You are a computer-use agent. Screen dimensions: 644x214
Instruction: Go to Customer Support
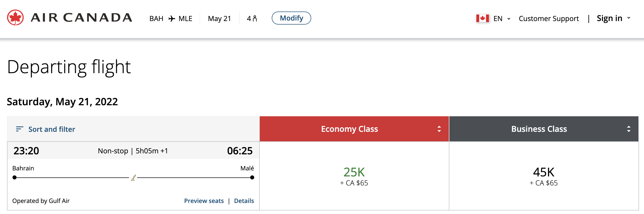(x=549, y=19)
